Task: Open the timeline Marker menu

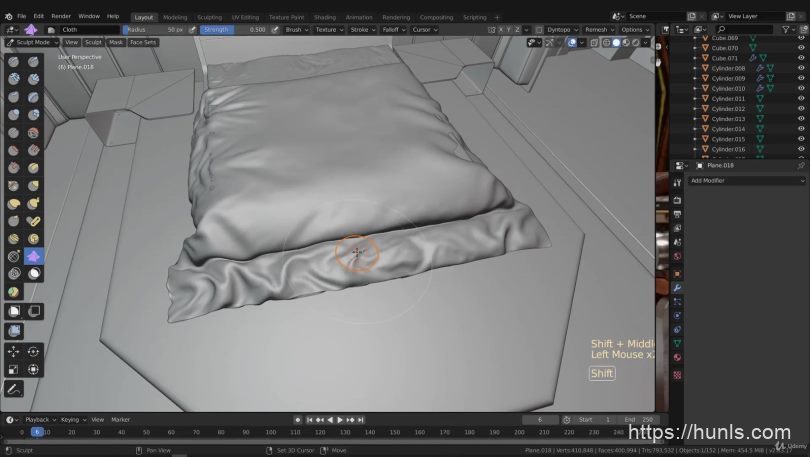Action: coord(120,420)
